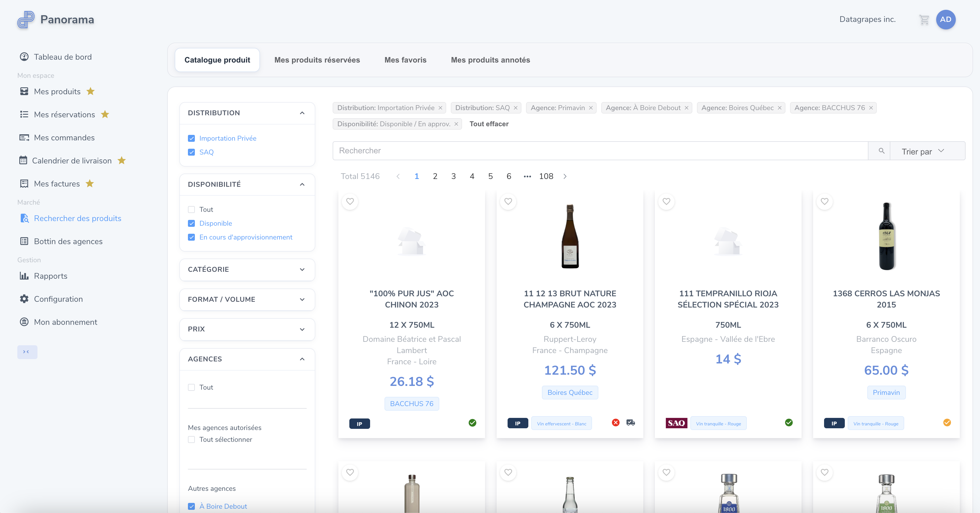
Task: Select the Catalogue produit tab
Action: (217, 60)
